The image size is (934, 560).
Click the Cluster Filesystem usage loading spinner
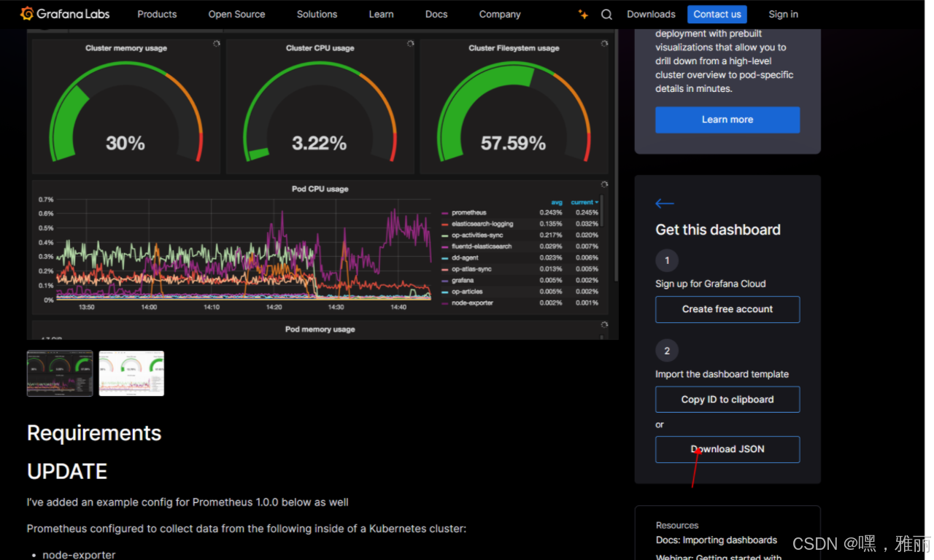tap(604, 44)
